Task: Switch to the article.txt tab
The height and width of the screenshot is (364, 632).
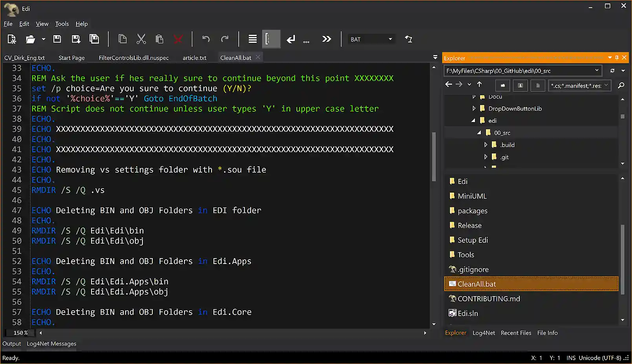Action: pos(194,57)
